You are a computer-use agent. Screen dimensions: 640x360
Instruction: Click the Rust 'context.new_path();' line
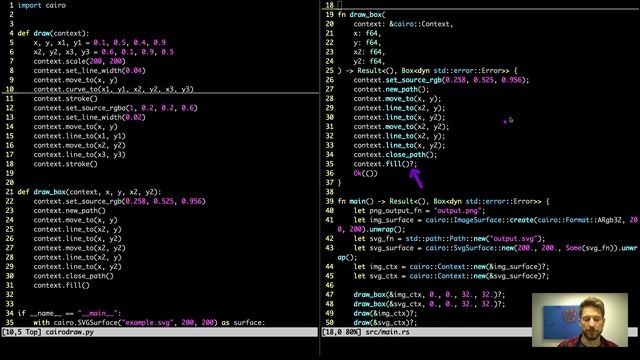tap(391, 89)
